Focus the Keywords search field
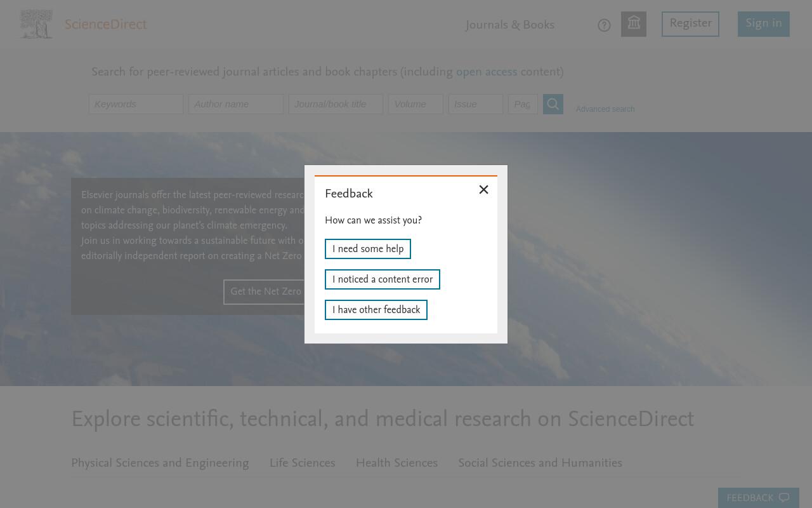The height and width of the screenshot is (508, 812). tap(136, 104)
